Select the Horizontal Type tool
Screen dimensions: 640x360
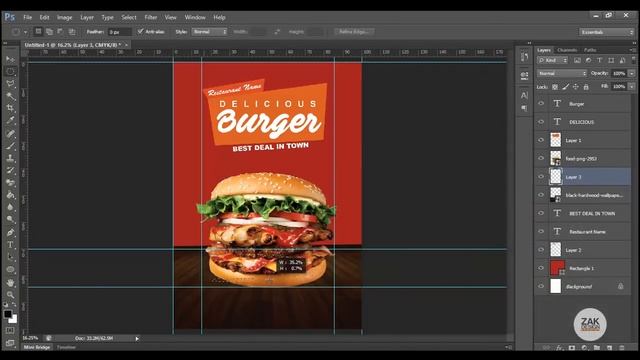[10, 245]
